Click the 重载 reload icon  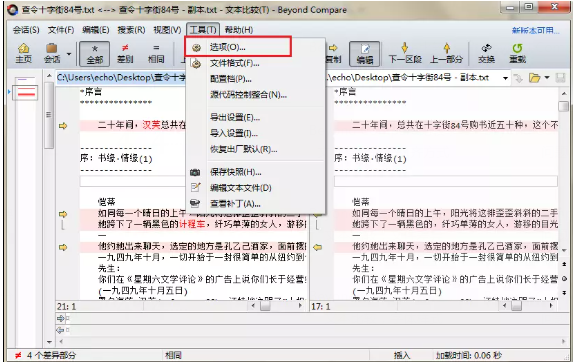point(517,53)
